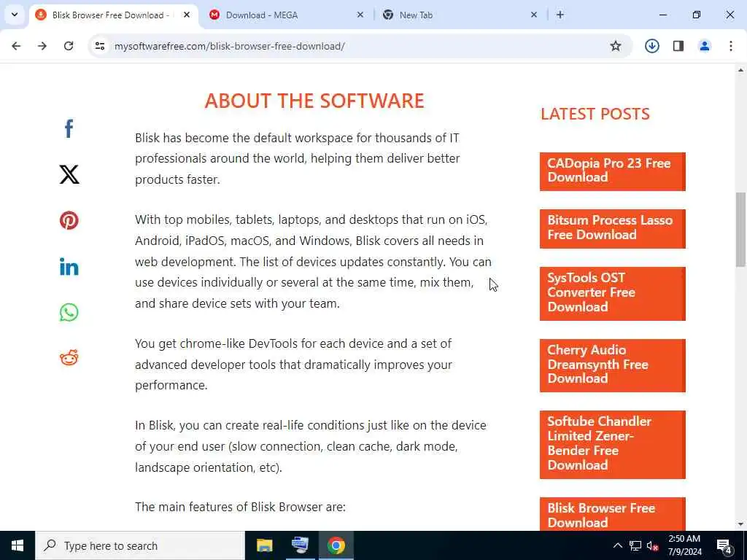Close the Download - MEGA tab
747x560 pixels.
[360, 15]
